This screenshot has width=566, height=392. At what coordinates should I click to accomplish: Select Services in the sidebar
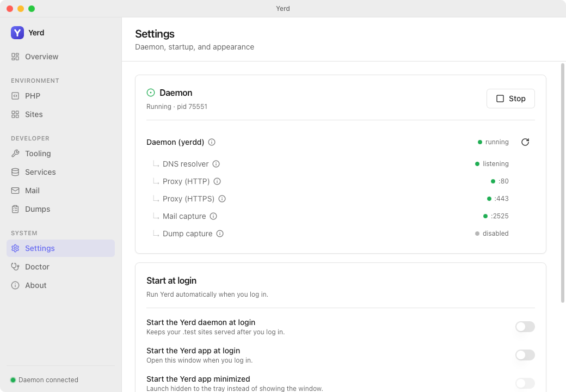click(60, 172)
